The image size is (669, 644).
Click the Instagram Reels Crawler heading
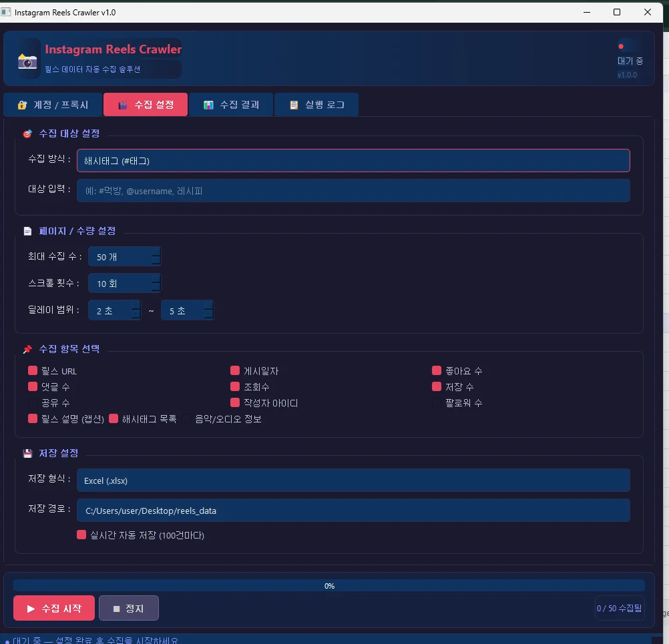(114, 49)
